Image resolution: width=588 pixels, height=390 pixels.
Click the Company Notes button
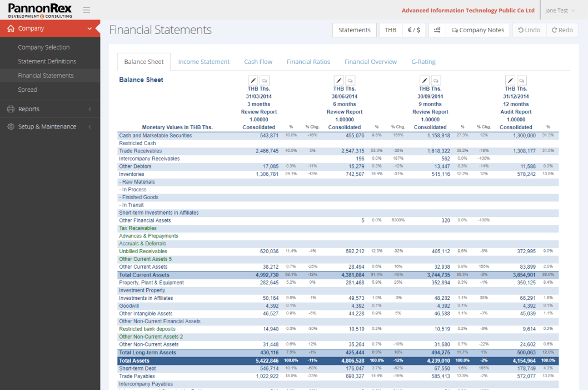coord(478,30)
